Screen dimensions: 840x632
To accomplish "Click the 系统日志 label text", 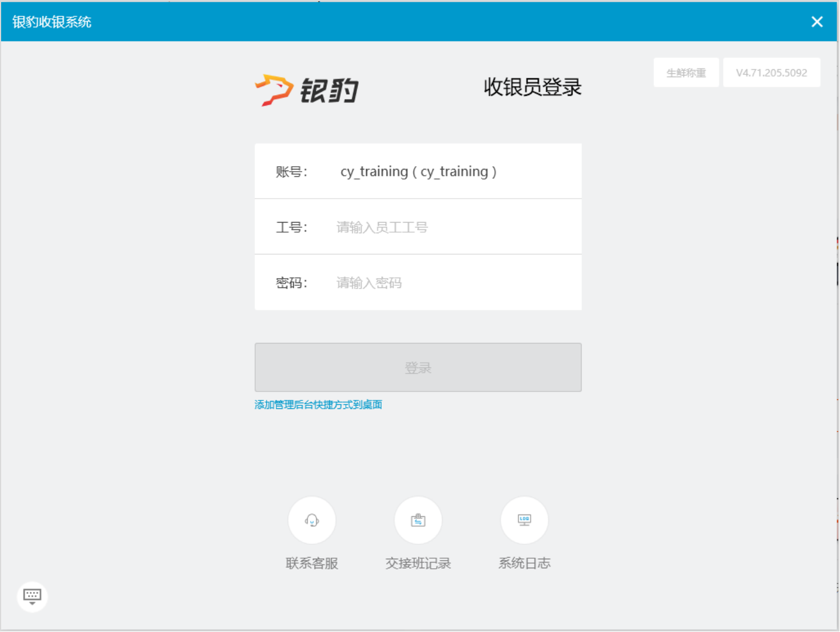I will click(524, 563).
